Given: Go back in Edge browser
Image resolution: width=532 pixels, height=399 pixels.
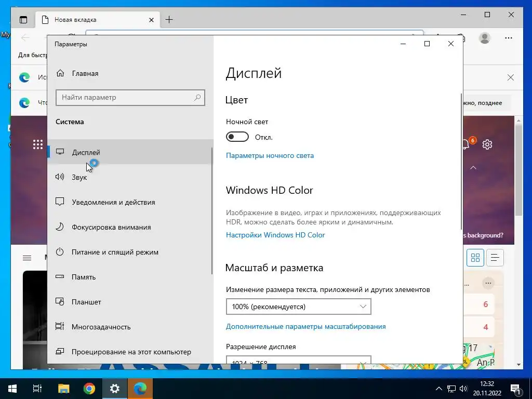Looking at the screenshot, I should tap(25, 37).
